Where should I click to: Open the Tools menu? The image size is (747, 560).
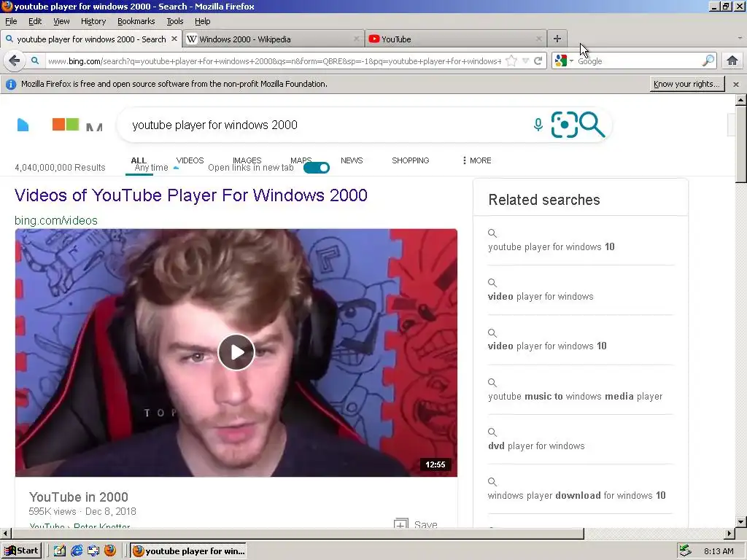click(175, 21)
